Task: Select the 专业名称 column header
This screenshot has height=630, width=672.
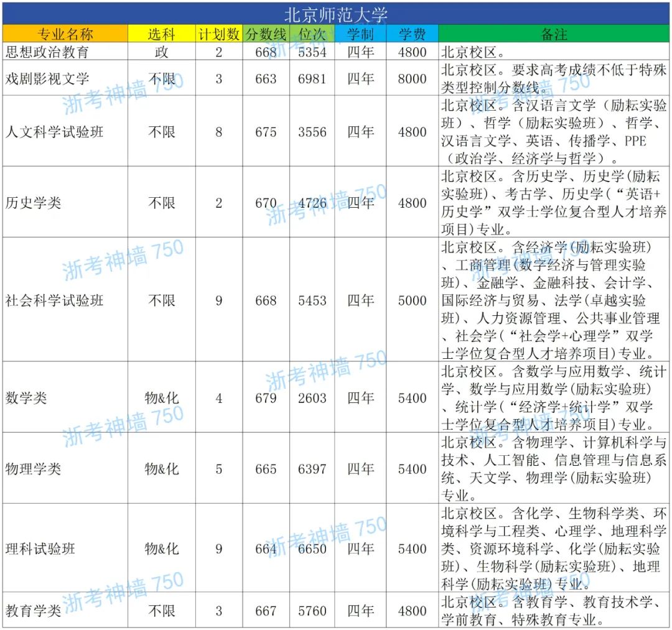Action: (65, 34)
